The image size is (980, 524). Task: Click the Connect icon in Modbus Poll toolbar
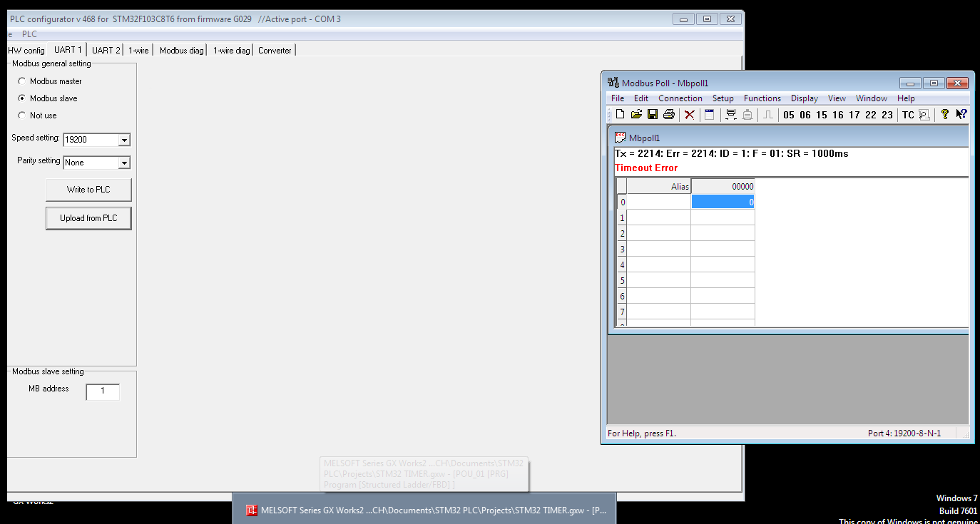(x=731, y=115)
